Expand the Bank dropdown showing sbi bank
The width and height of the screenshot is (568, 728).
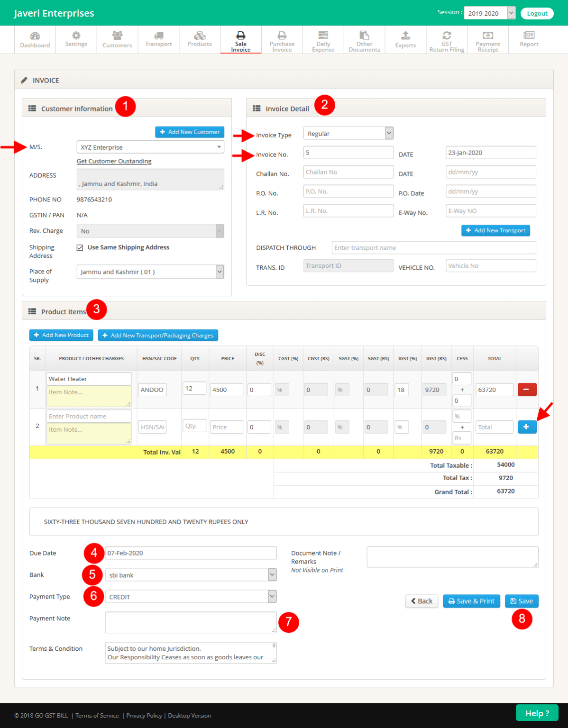(191, 574)
